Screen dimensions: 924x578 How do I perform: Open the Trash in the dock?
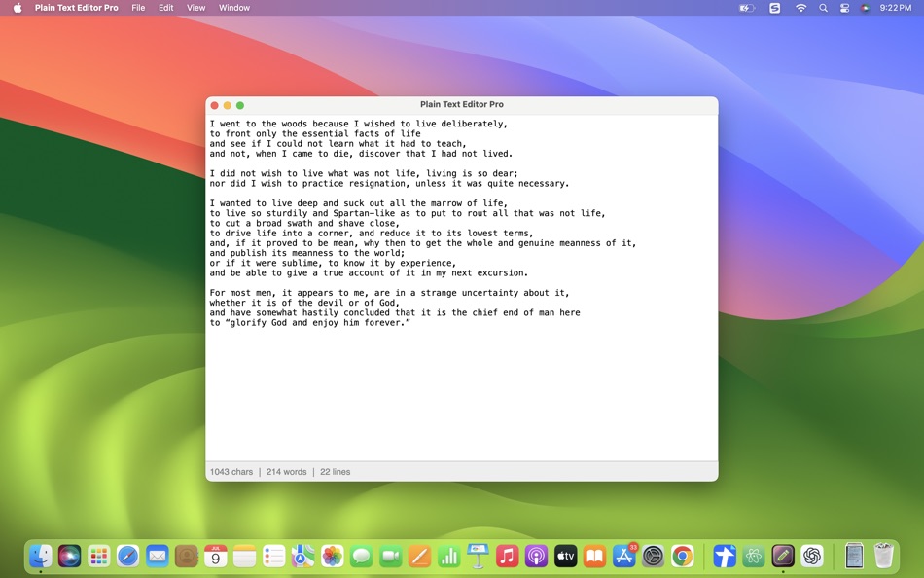click(x=883, y=556)
